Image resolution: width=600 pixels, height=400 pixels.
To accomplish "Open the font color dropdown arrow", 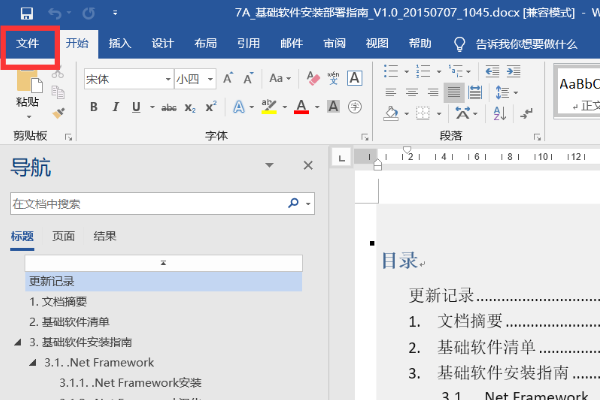I will (x=317, y=107).
